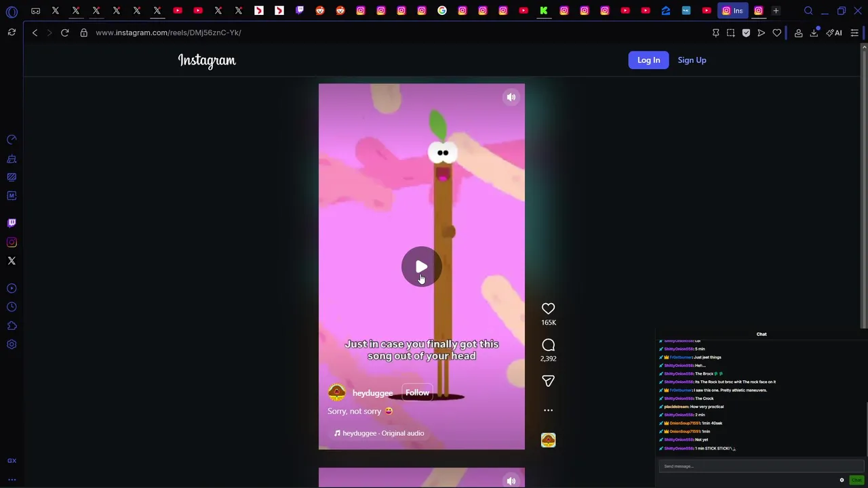Follow the heyduggee account
The height and width of the screenshot is (488, 868).
(417, 392)
